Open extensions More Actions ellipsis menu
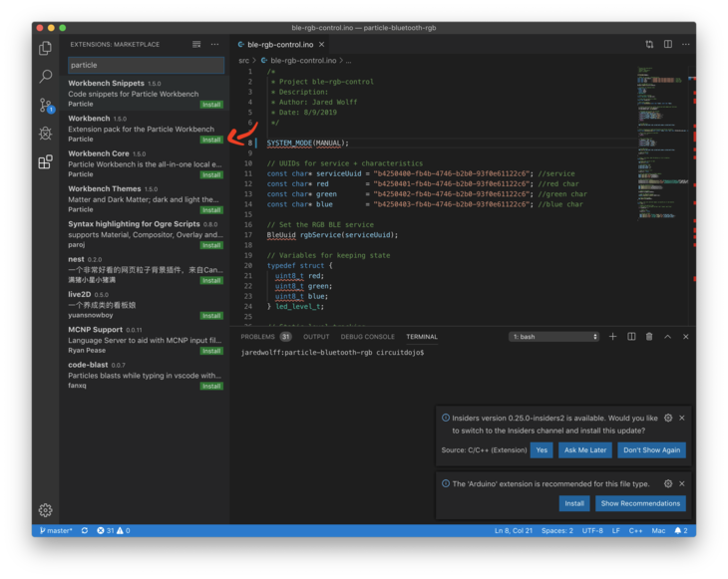Viewport: 728px width, 579px height. [214, 45]
